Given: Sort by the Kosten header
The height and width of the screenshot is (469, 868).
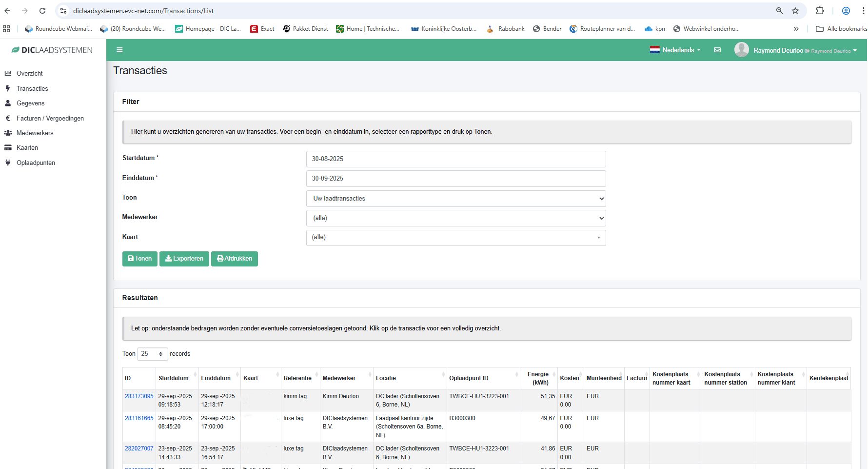Looking at the screenshot, I should click(570, 378).
